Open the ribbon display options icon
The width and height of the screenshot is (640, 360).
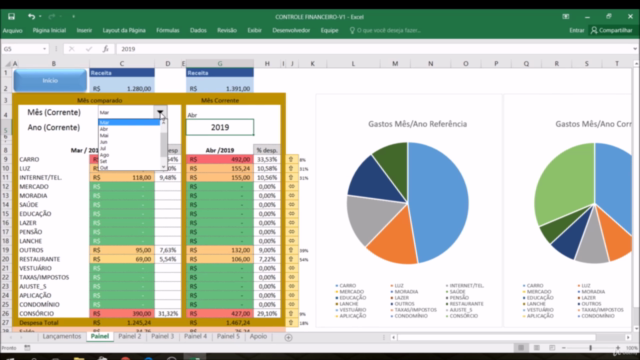(566, 17)
